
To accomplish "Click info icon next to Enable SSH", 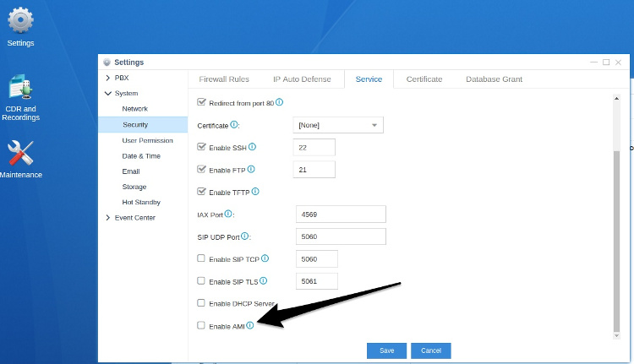I will pos(252,147).
